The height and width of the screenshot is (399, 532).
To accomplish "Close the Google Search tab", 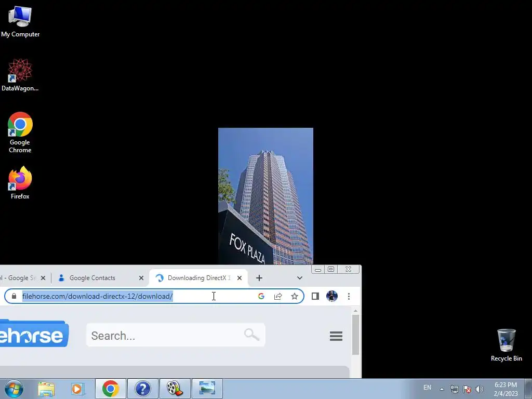I will click(x=43, y=278).
